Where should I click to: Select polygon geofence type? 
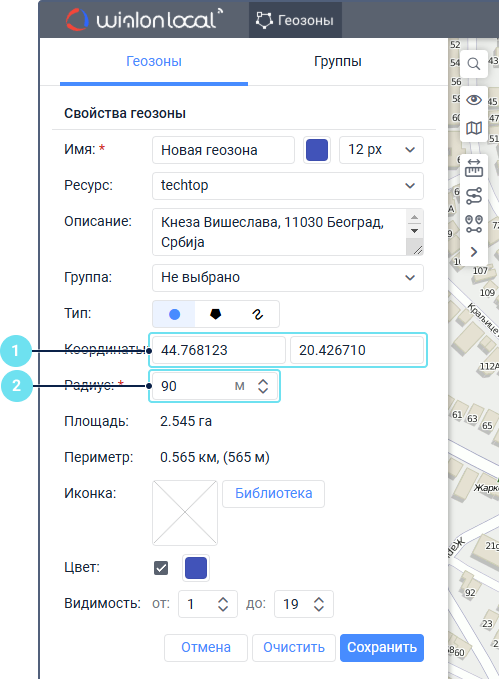(215, 314)
